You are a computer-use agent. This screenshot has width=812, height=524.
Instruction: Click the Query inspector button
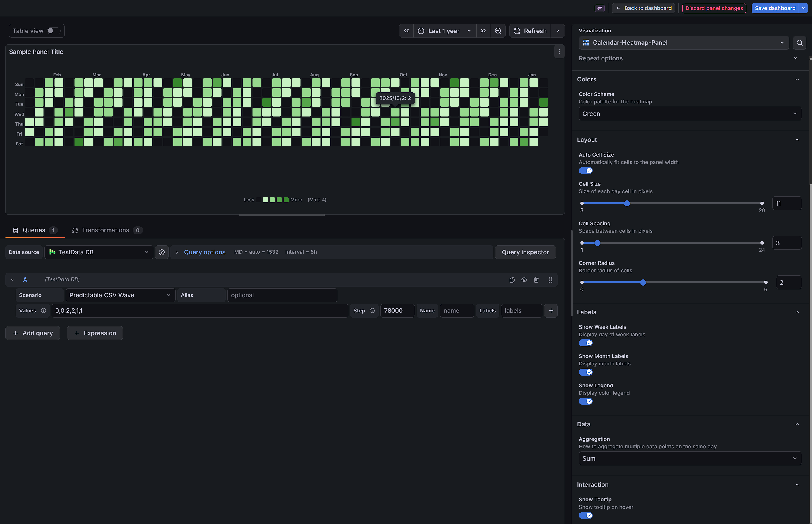pos(525,252)
